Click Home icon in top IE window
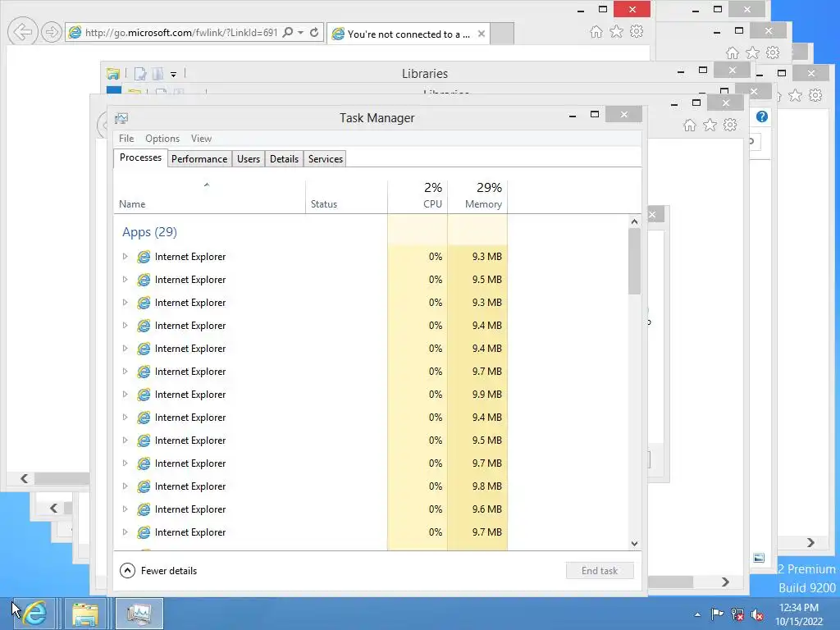The height and width of the screenshot is (630, 840). click(596, 32)
